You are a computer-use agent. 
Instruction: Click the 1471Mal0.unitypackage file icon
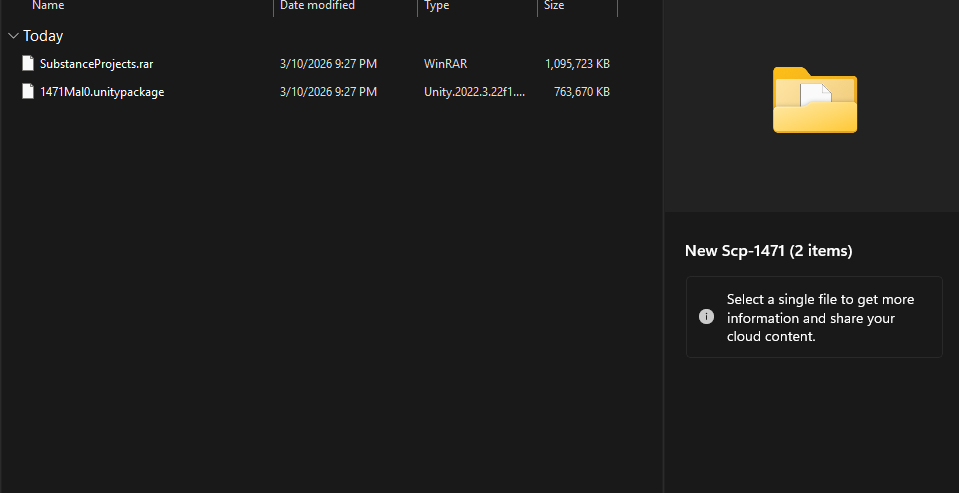28,92
